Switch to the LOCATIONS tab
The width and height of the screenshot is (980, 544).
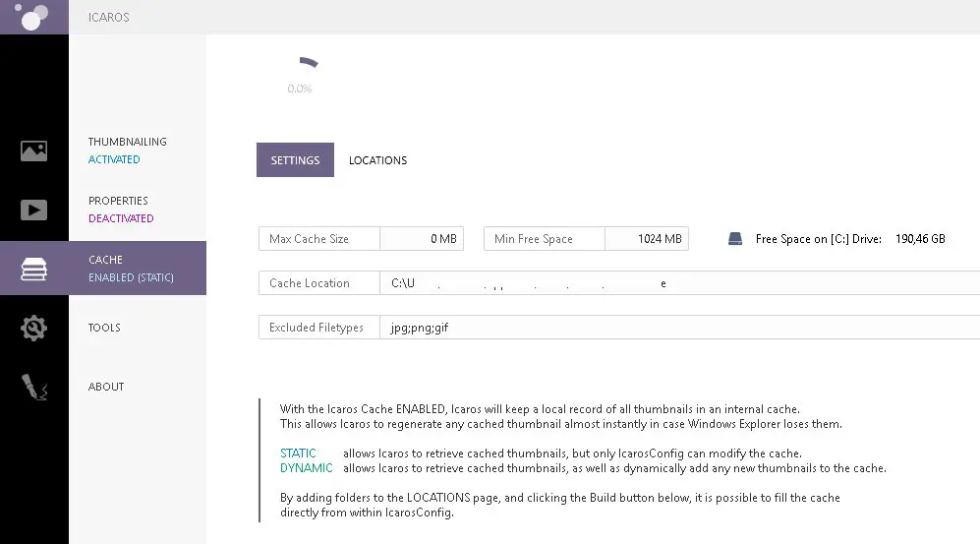click(377, 160)
